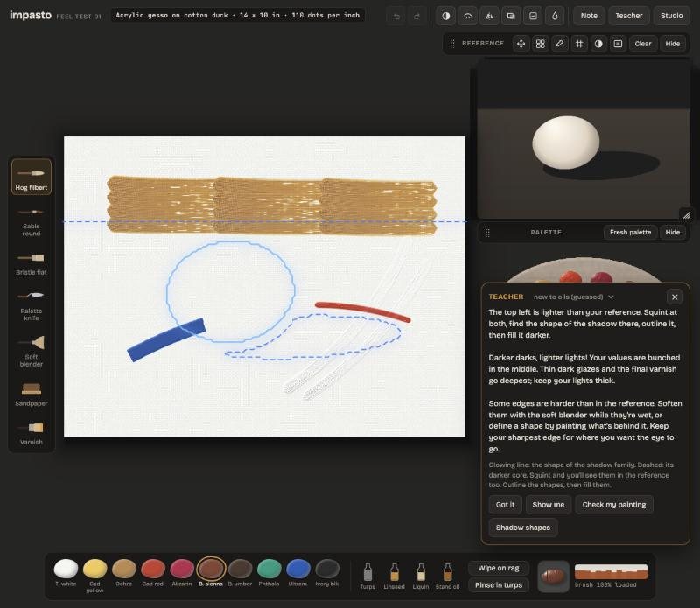Viewport: 700px width, 608px height.
Task: Pick the Palette knife tool
Action: (31, 306)
